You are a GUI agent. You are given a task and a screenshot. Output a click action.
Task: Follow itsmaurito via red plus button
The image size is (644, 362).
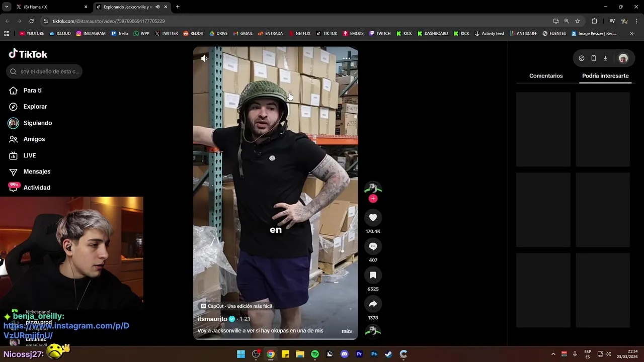tap(373, 199)
